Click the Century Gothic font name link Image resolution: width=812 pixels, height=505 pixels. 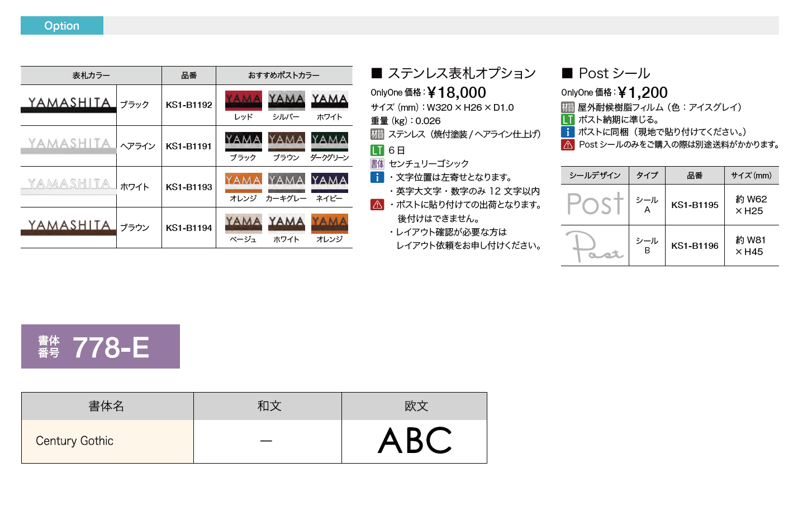(74, 441)
